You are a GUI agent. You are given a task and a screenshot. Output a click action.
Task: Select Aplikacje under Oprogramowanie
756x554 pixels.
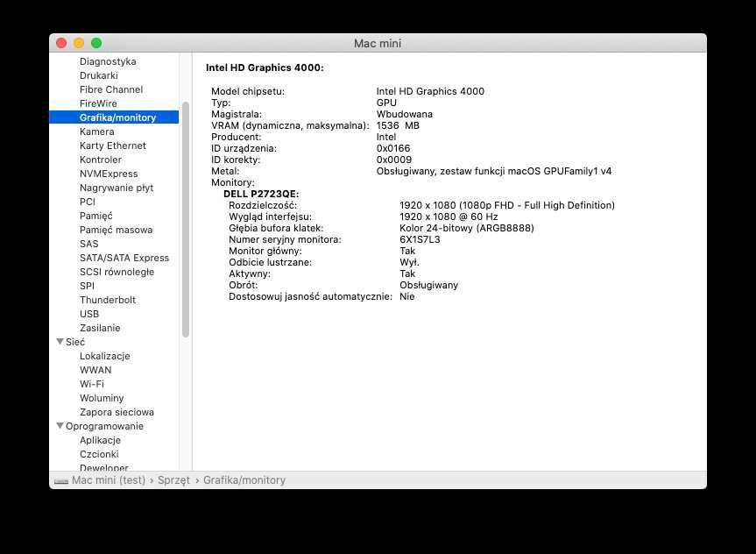point(100,440)
